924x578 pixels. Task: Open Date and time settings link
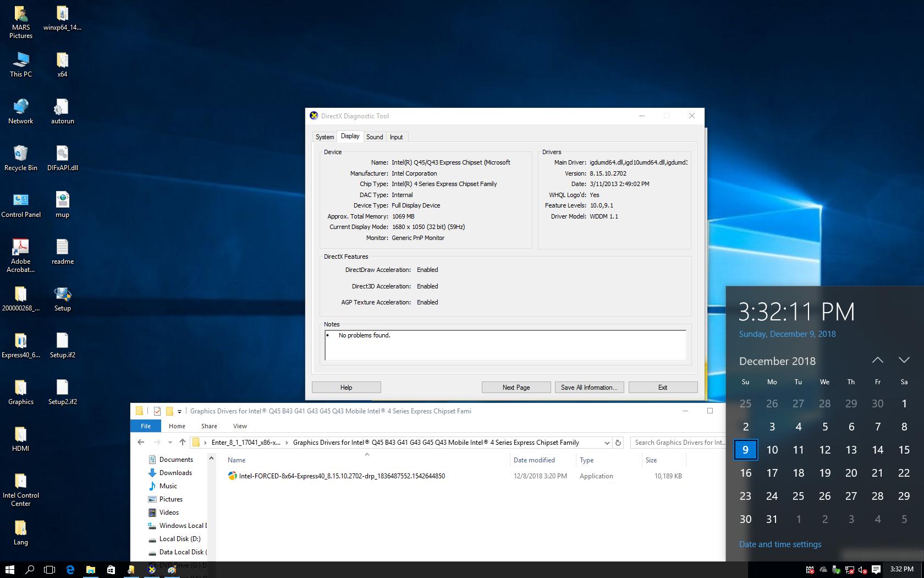(x=780, y=544)
